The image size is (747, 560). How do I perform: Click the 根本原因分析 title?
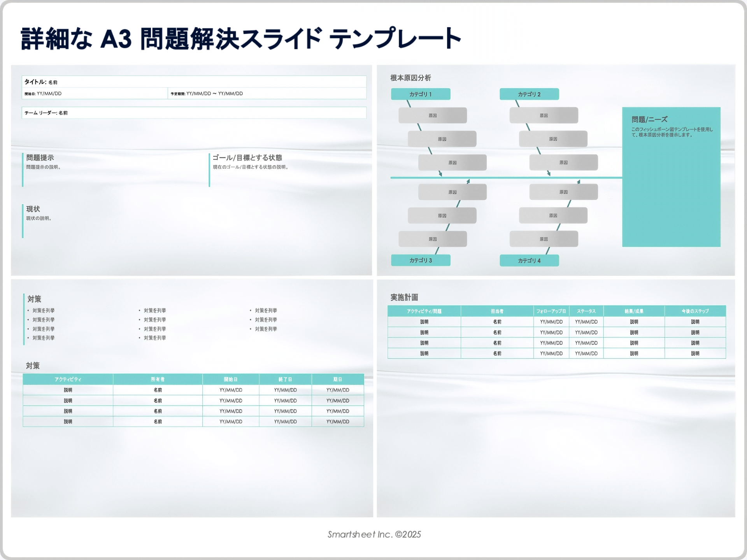(410, 78)
